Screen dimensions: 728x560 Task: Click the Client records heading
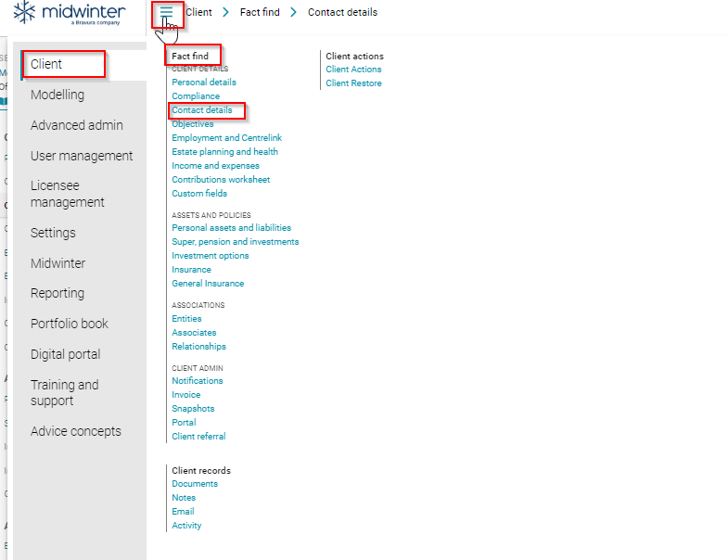click(201, 471)
